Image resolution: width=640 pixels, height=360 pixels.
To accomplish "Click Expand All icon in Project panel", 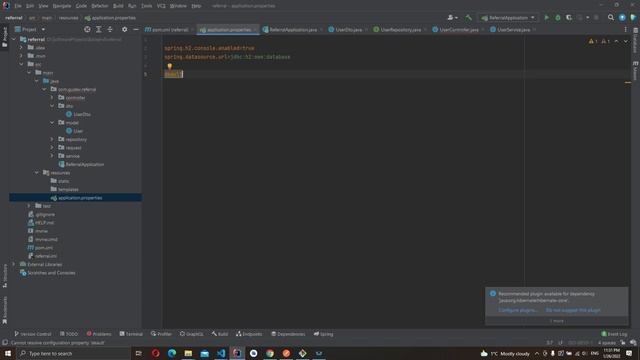I will [99, 29].
